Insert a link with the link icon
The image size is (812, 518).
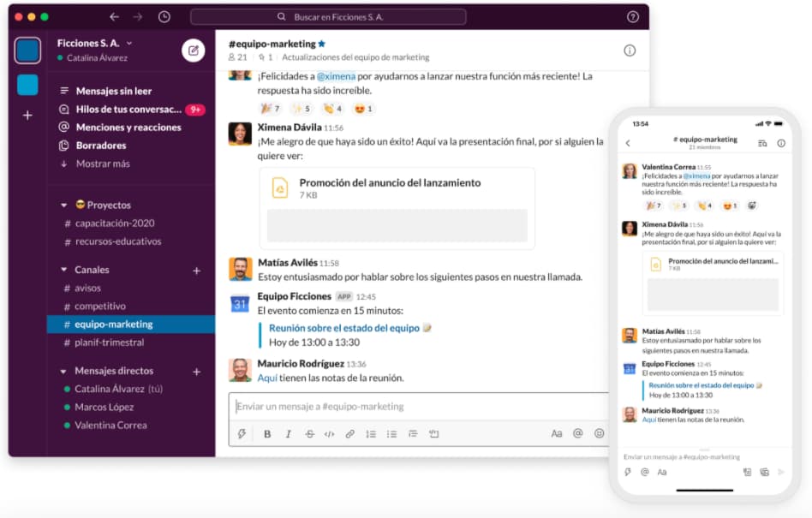click(349, 435)
